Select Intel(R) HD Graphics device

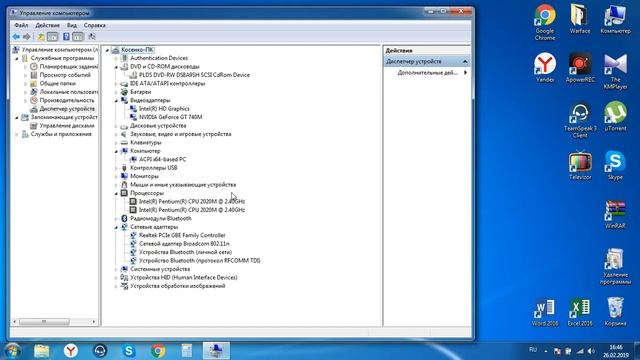(x=164, y=109)
